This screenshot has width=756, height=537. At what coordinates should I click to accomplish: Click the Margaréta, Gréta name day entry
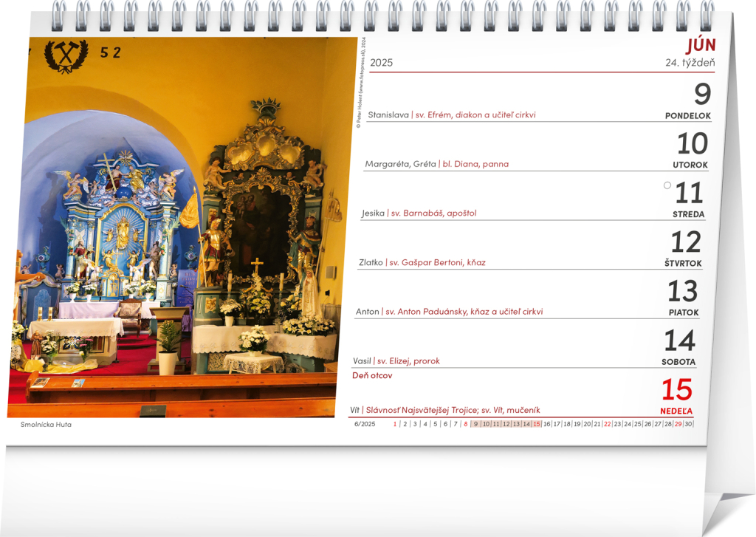(x=400, y=164)
